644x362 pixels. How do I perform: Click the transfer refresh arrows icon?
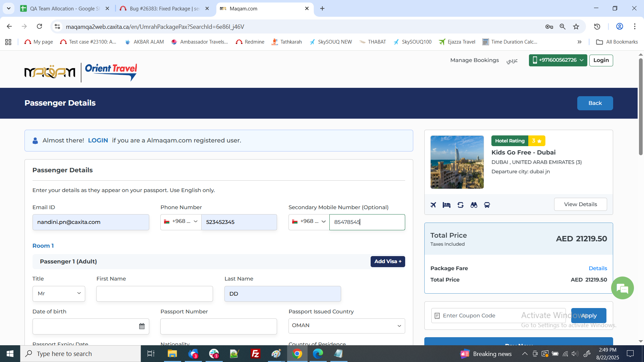point(461,205)
